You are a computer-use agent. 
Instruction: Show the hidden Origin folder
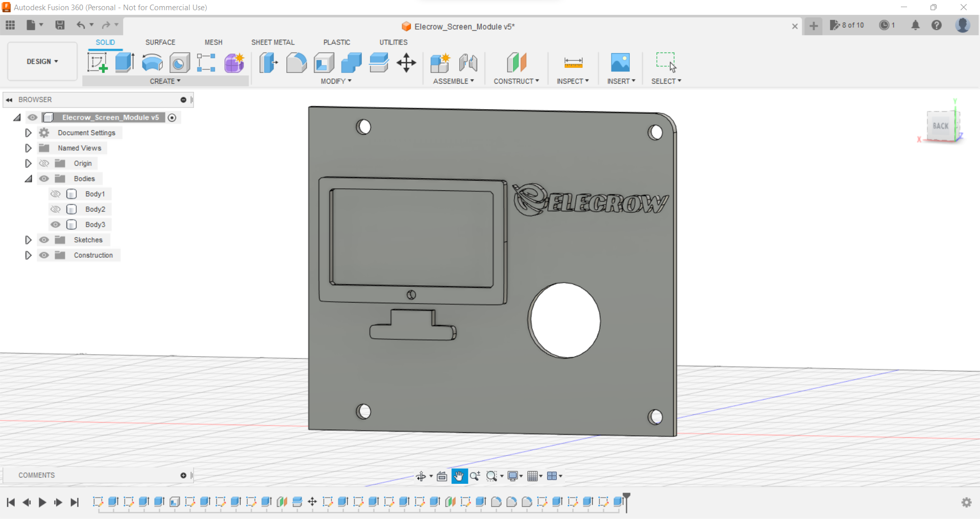(x=44, y=163)
